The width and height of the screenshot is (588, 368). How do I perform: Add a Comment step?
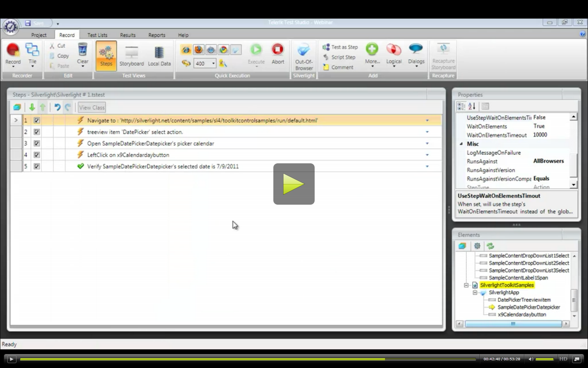(x=338, y=67)
